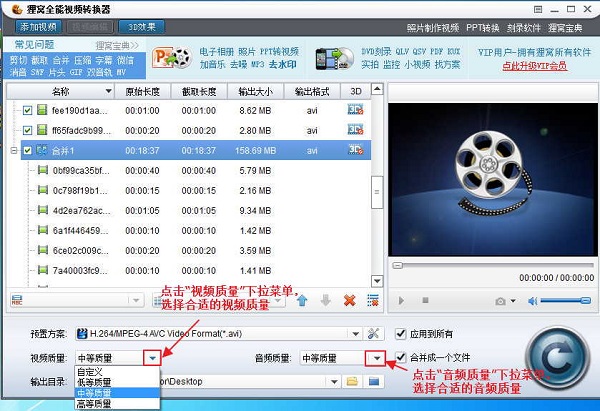
Task: Choose 高等质量 from video quality list
Action: (117, 403)
